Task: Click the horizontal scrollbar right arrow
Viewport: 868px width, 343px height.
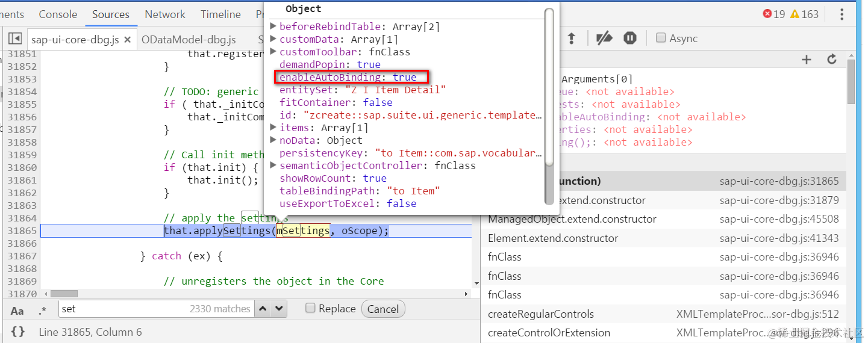Action: 466,294
